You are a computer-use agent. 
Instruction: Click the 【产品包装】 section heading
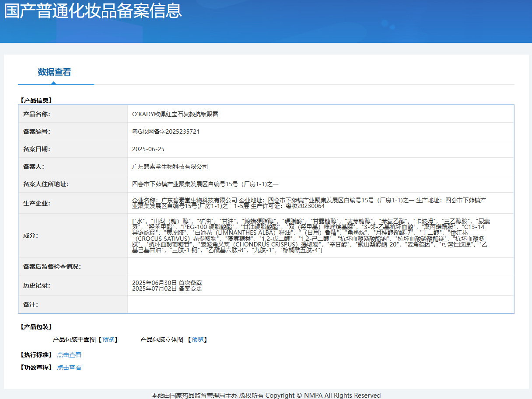click(x=36, y=327)
